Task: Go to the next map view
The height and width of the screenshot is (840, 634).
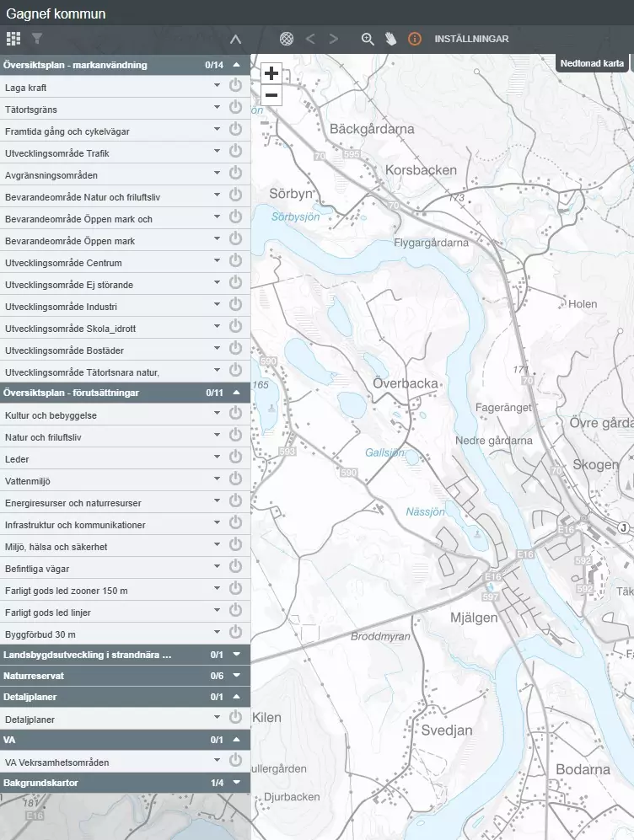Action: pos(334,39)
